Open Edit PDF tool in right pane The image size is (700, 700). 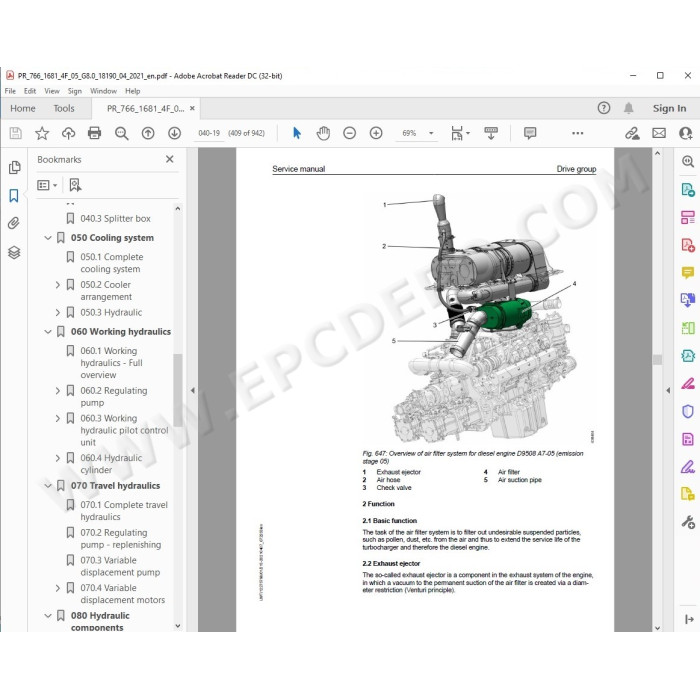tap(688, 217)
